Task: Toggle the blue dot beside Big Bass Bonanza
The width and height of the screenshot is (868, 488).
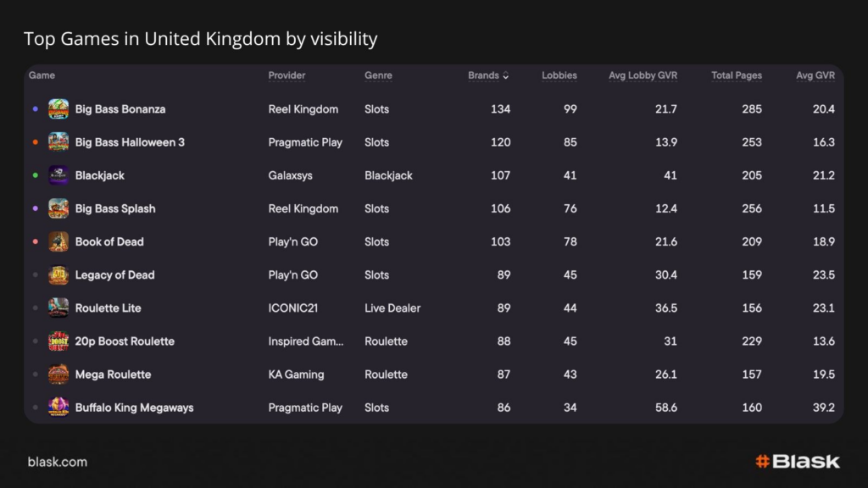Action: [35, 109]
